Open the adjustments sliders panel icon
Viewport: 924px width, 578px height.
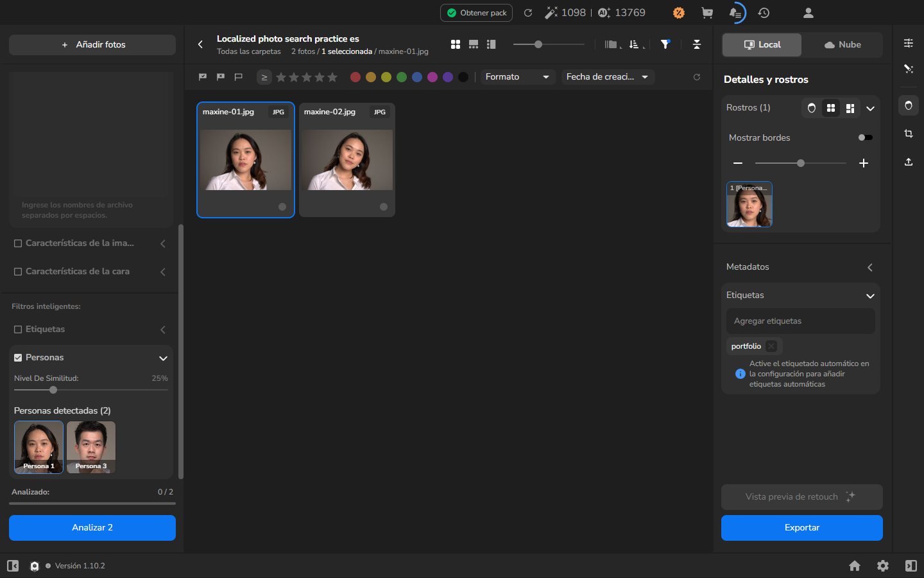click(909, 43)
